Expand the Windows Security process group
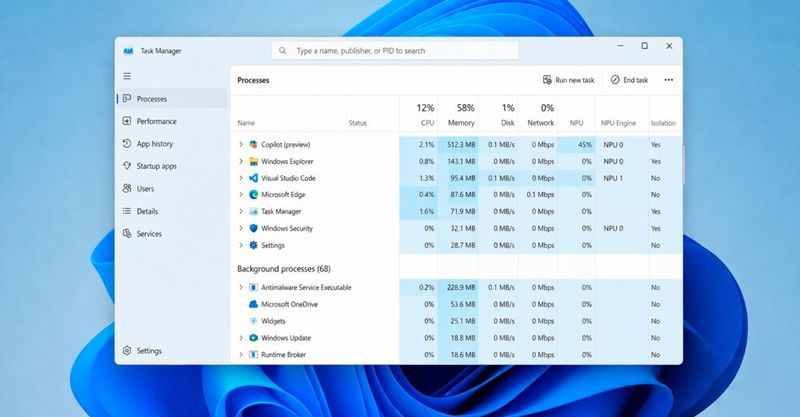Viewport: 800px width, 417px height. pyautogui.click(x=241, y=228)
